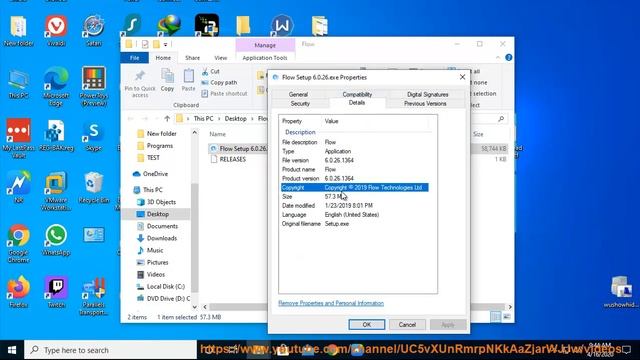Open Explorer help question mark icon
The width and height of the screenshot is (640, 360).
(509, 58)
